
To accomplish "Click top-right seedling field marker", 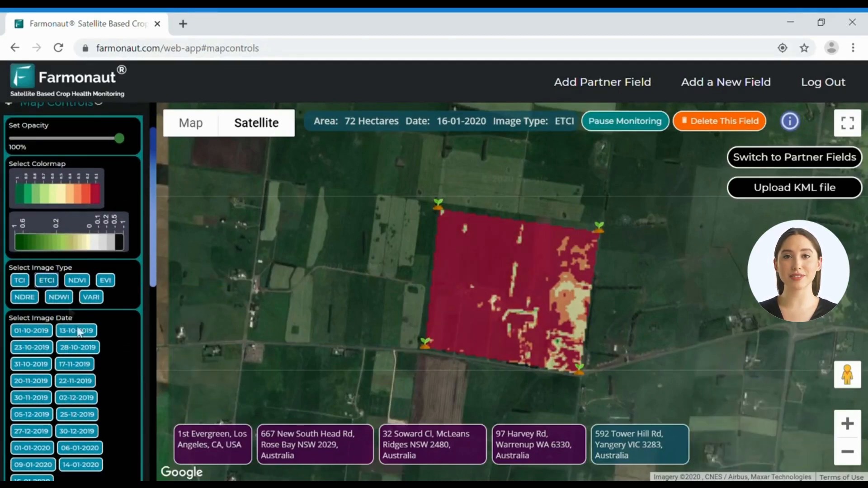I will pyautogui.click(x=599, y=227).
